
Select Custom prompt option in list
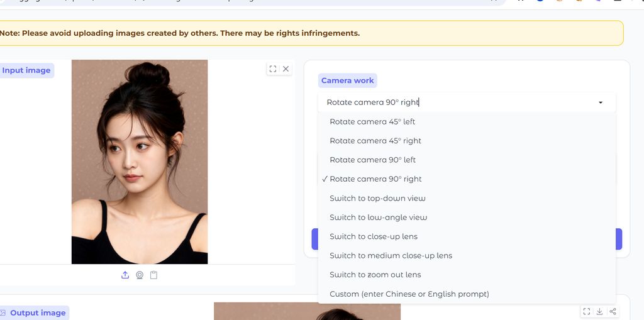click(x=409, y=294)
